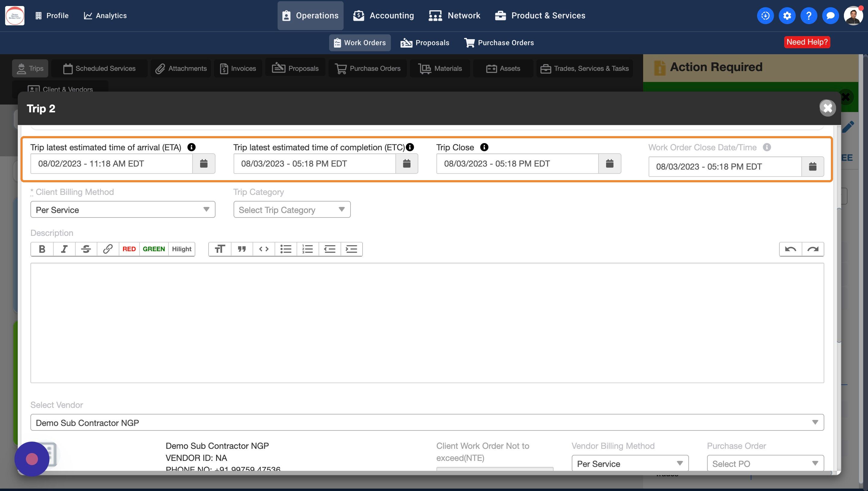Click the ETC info icon
The image size is (868, 491).
tap(410, 147)
